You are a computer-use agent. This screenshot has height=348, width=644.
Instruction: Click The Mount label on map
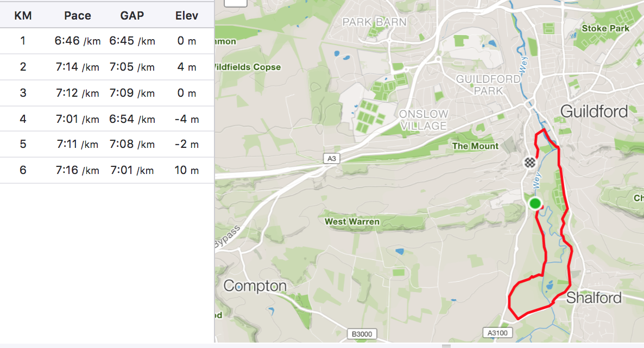[x=475, y=146]
